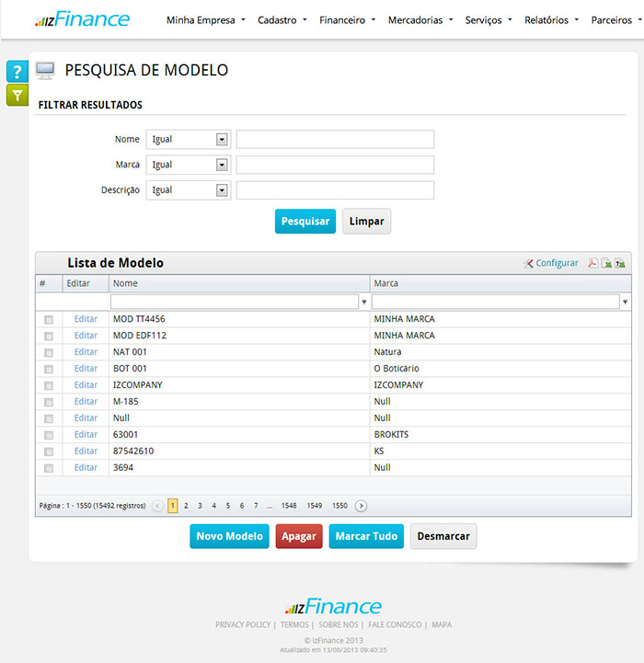
Task: Click the Marcar Tudo button
Action: tap(366, 536)
